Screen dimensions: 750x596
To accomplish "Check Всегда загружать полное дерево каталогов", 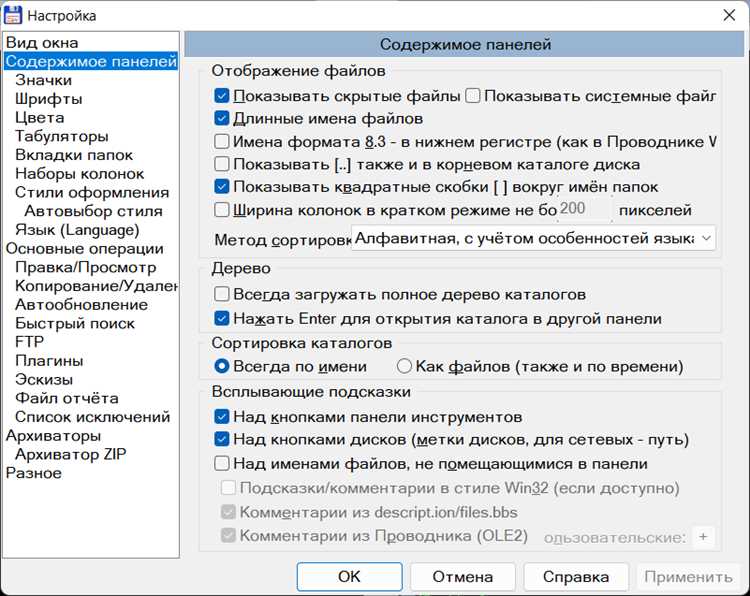I will 221,294.
